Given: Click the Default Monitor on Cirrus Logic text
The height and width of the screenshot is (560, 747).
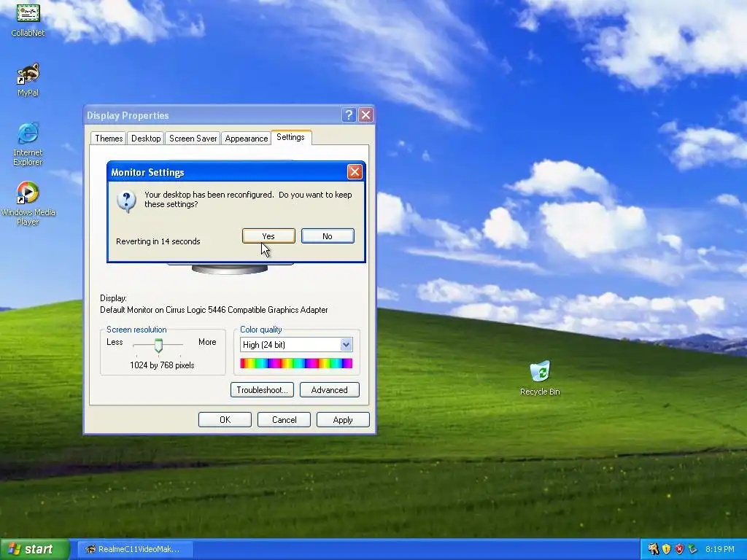Looking at the screenshot, I should click(214, 310).
